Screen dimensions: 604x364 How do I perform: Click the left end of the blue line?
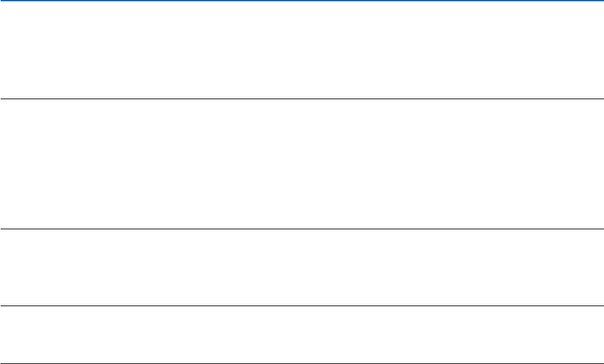[x=2, y=1]
